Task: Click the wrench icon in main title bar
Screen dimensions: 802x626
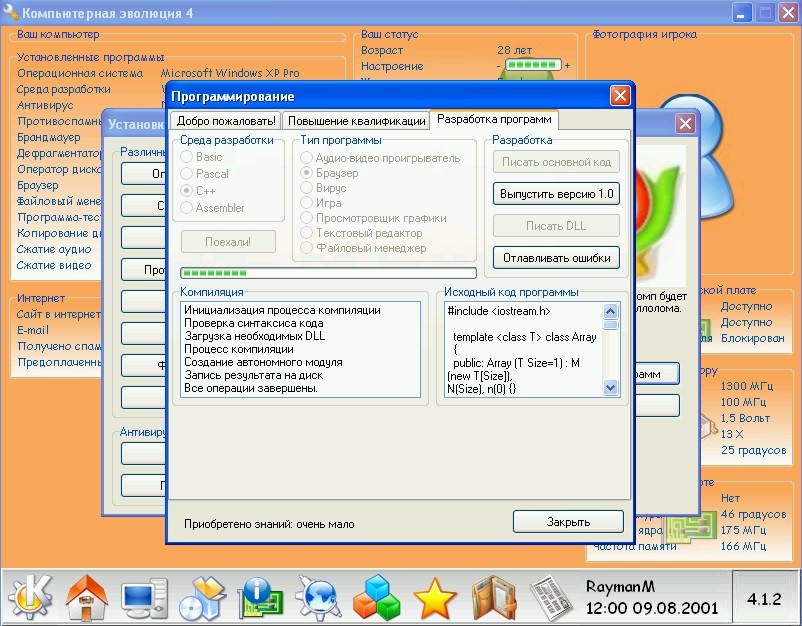Action: (11, 12)
